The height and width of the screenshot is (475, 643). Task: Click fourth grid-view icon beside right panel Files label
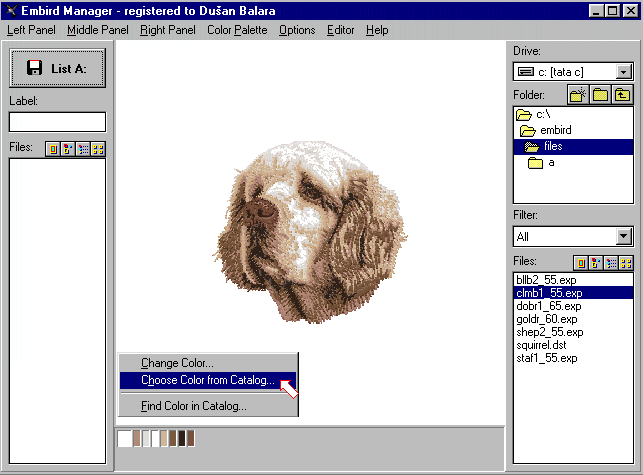pyautogui.click(x=626, y=263)
